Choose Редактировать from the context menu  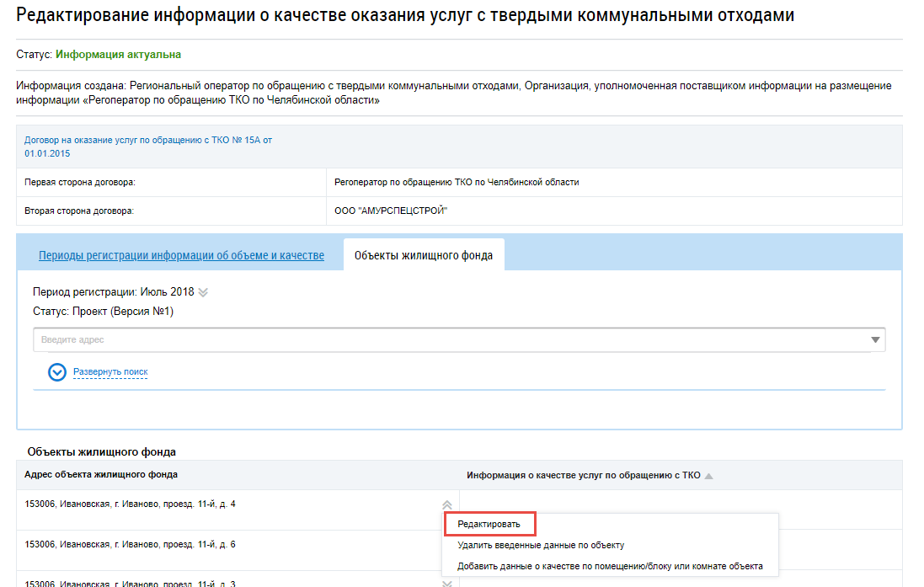coord(489,524)
